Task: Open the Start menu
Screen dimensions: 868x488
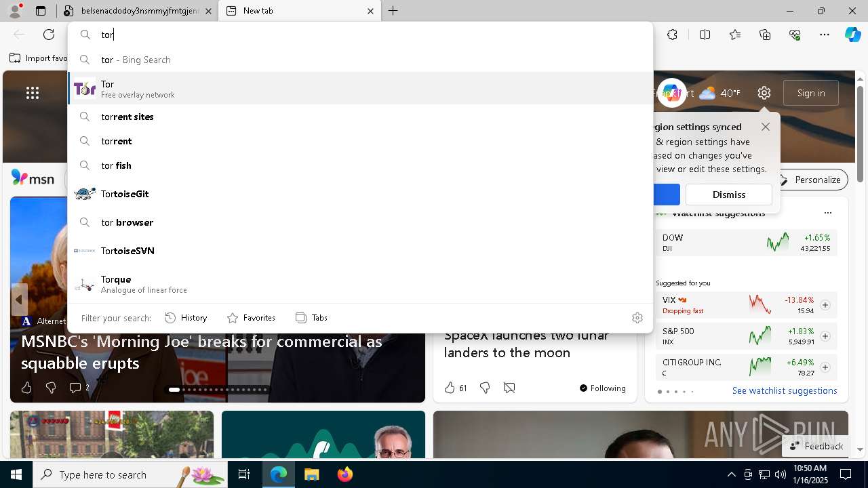Action: coord(16,474)
